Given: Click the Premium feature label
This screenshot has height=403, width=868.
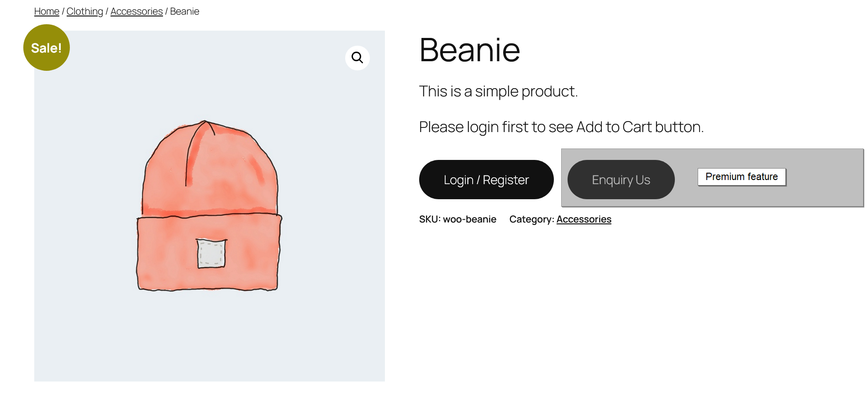Looking at the screenshot, I should 742,177.
